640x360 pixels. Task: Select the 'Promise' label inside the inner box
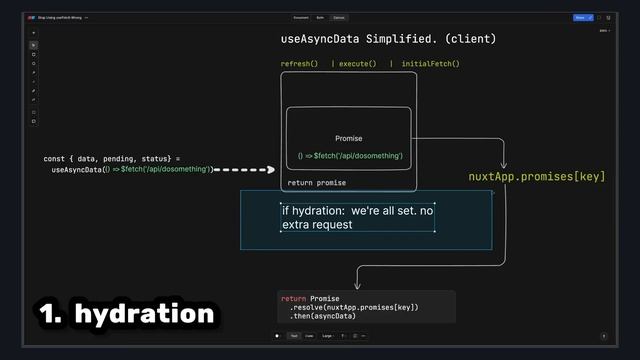pos(349,138)
